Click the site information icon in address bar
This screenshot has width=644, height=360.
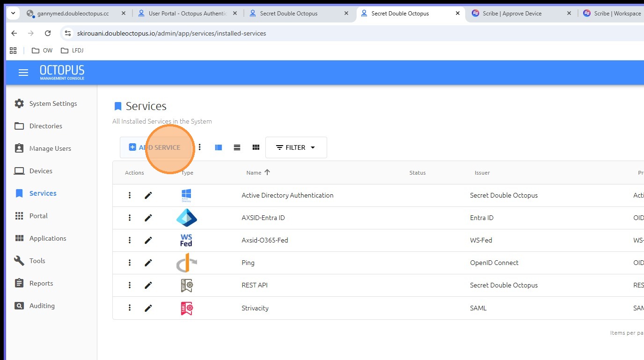68,33
